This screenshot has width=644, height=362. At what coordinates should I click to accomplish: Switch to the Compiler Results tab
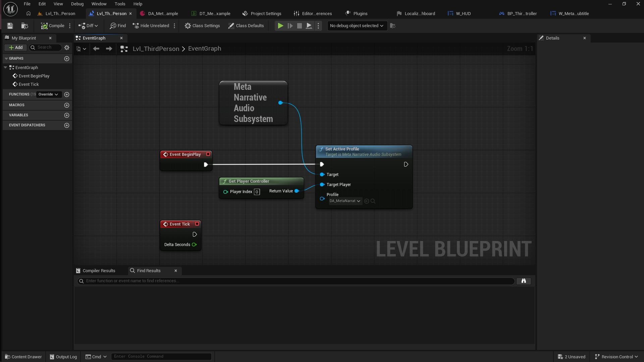99,270
